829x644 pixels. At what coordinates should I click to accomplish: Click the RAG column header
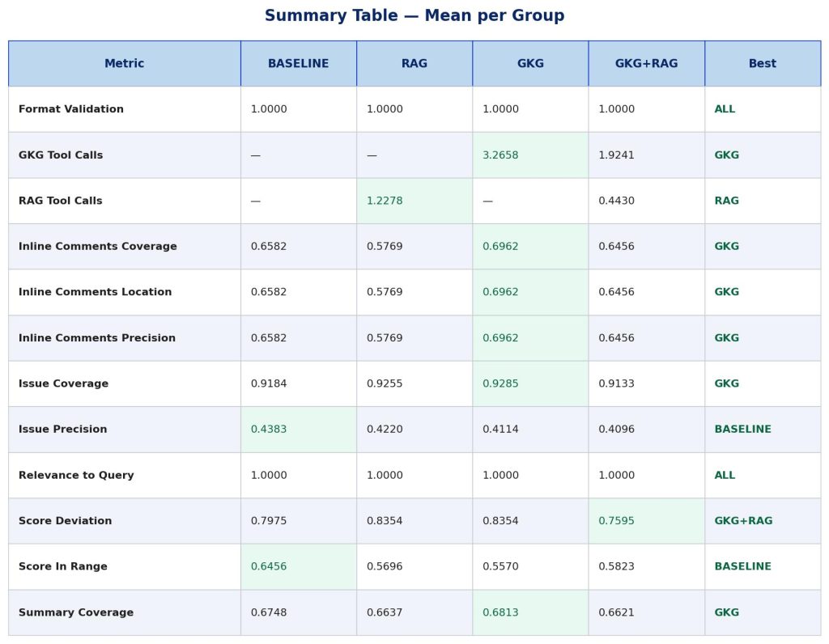click(414, 64)
